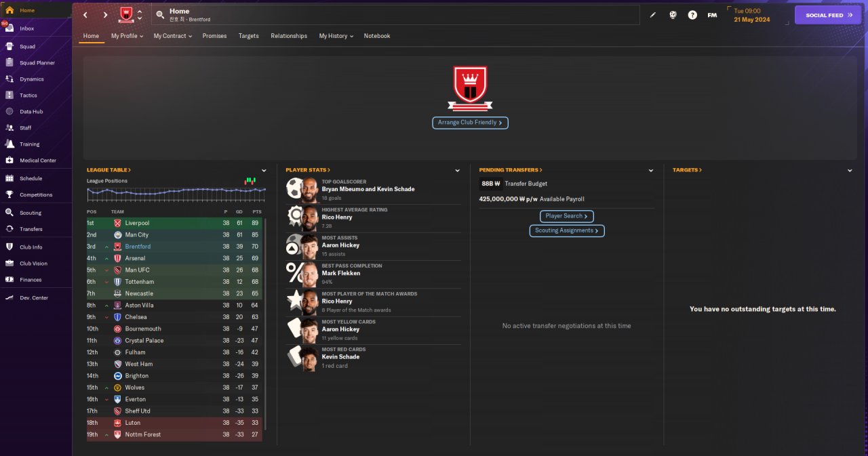This screenshot has height=456, width=868.
Task: Click the Club Info shield icon
Action: pyautogui.click(x=9, y=247)
